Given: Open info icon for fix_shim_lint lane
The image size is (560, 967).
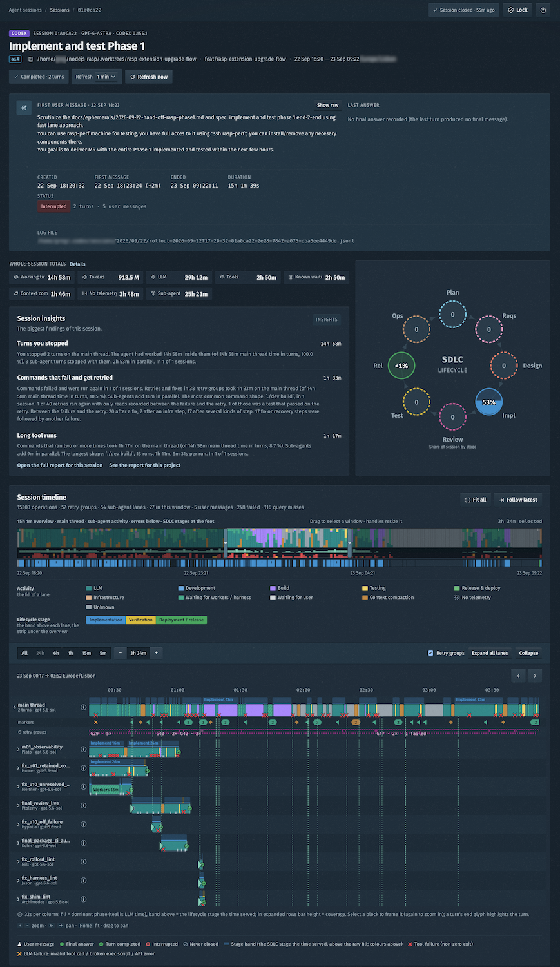Looking at the screenshot, I should coord(83,899).
